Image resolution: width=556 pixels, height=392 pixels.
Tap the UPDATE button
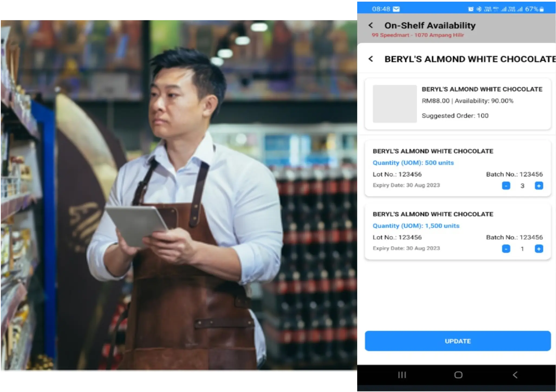(457, 341)
